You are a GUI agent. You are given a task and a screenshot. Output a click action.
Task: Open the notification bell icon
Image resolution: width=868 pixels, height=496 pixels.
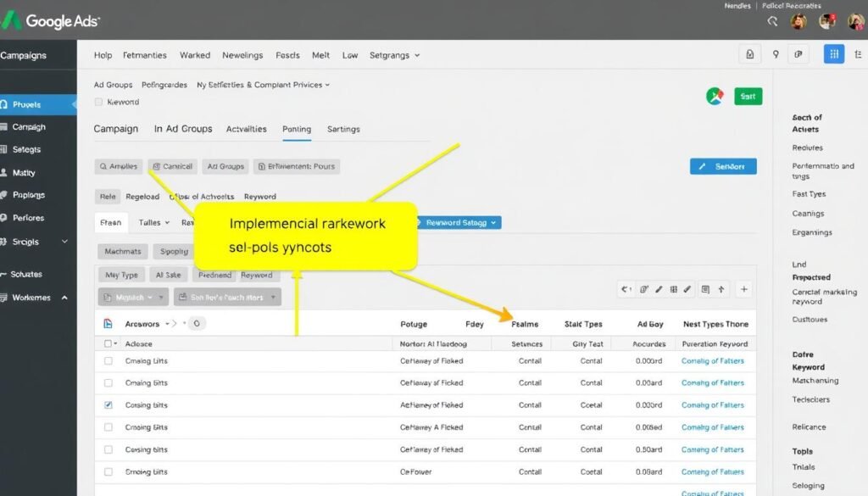tap(772, 22)
